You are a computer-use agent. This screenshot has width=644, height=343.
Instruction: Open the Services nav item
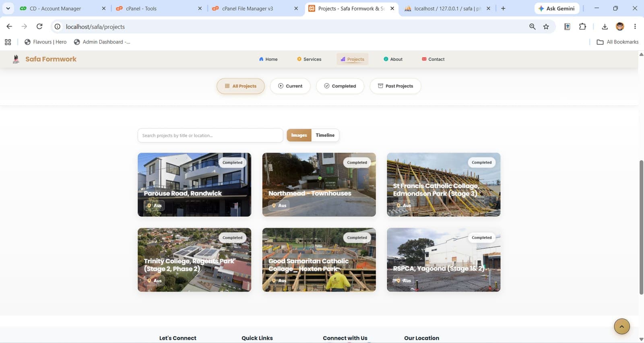pos(309,59)
